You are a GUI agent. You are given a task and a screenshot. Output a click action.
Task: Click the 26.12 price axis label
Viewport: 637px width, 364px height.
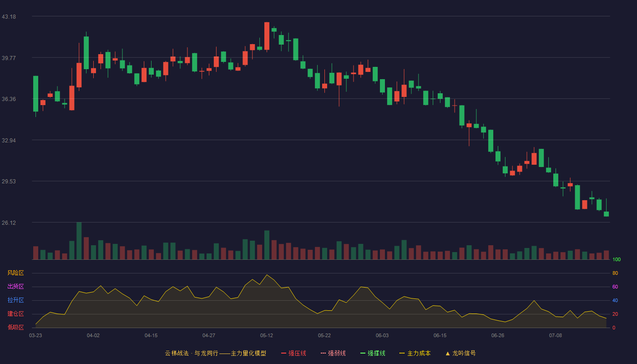point(9,222)
